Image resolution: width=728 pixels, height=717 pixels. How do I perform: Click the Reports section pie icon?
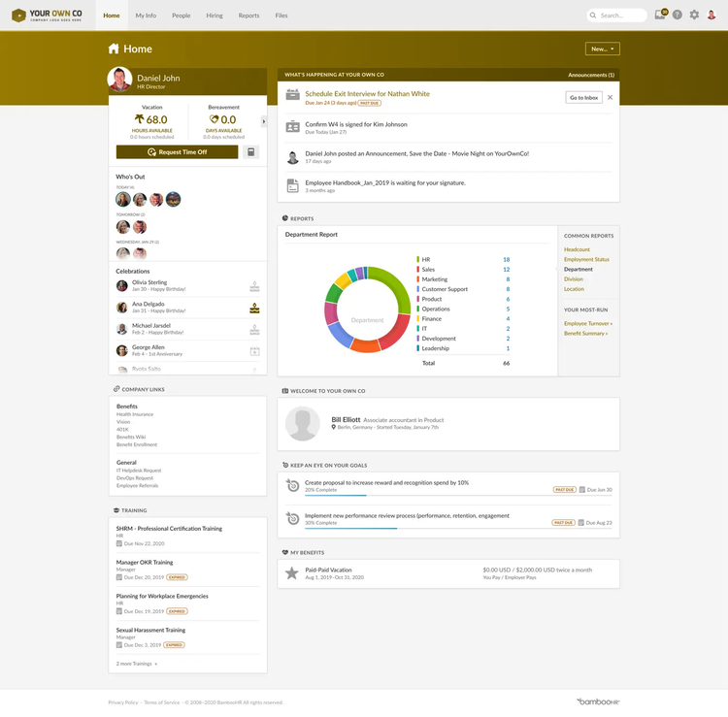[285, 218]
